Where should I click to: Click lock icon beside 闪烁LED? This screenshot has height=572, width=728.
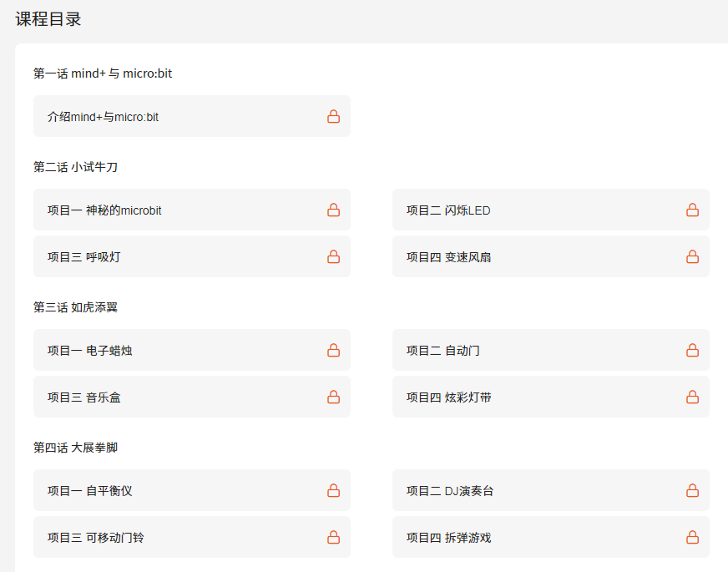692,210
